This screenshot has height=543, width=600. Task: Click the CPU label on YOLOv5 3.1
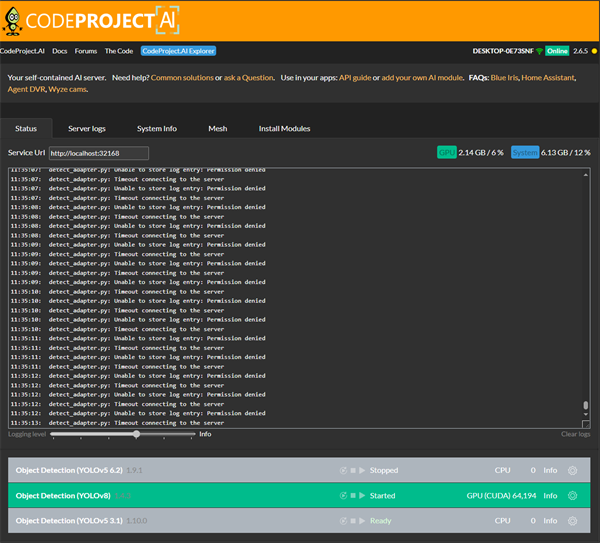(502, 521)
